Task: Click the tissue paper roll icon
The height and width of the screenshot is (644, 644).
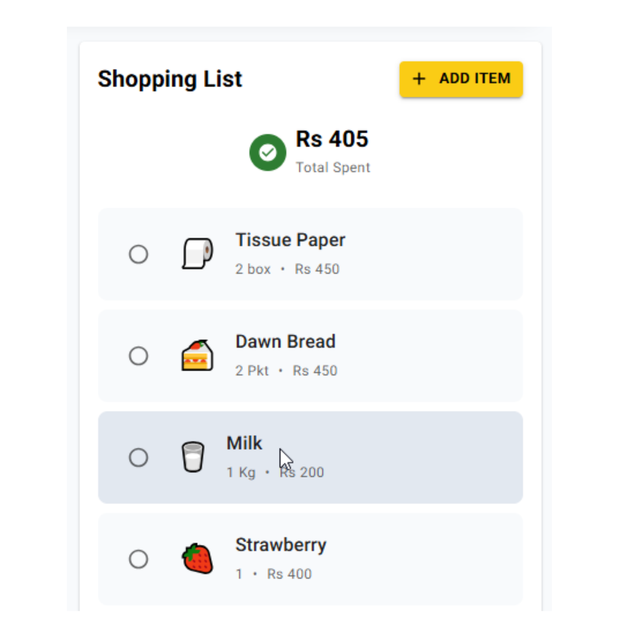Action: click(197, 253)
